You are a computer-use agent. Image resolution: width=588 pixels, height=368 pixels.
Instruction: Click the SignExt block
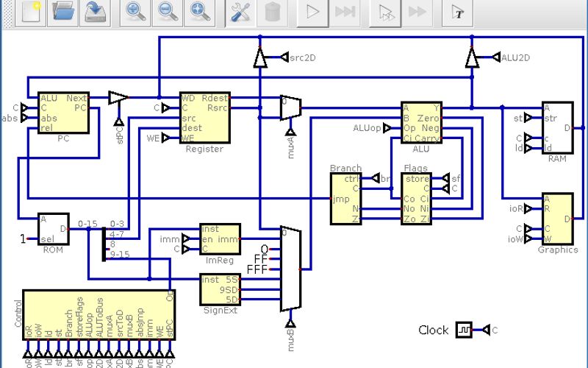pyautogui.click(x=220, y=289)
